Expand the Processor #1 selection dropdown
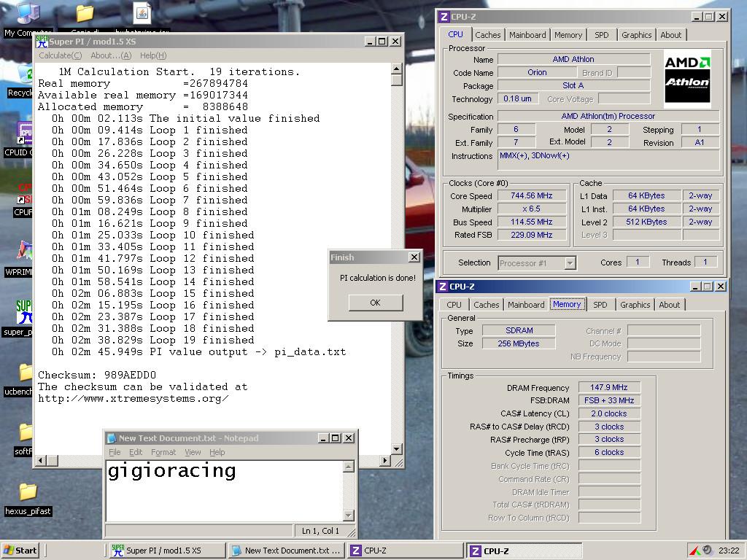This screenshot has height=560, width=747. tap(570, 262)
